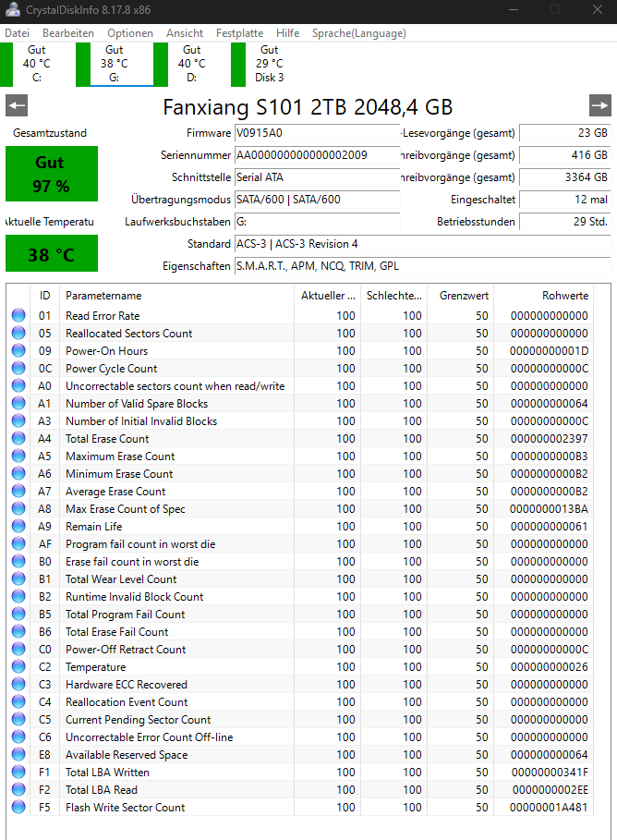Open the Ansicht menu

pos(185,33)
